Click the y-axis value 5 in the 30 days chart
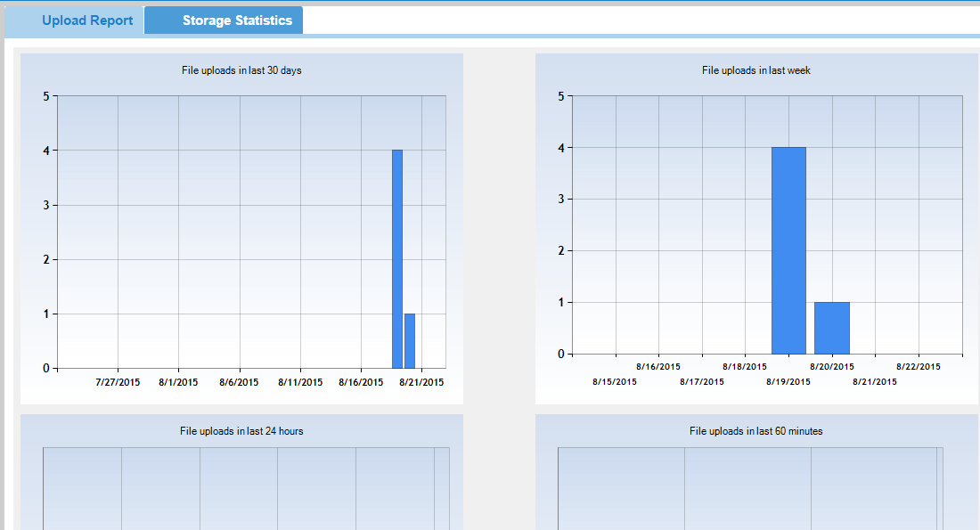The height and width of the screenshot is (530, 980). [x=46, y=96]
